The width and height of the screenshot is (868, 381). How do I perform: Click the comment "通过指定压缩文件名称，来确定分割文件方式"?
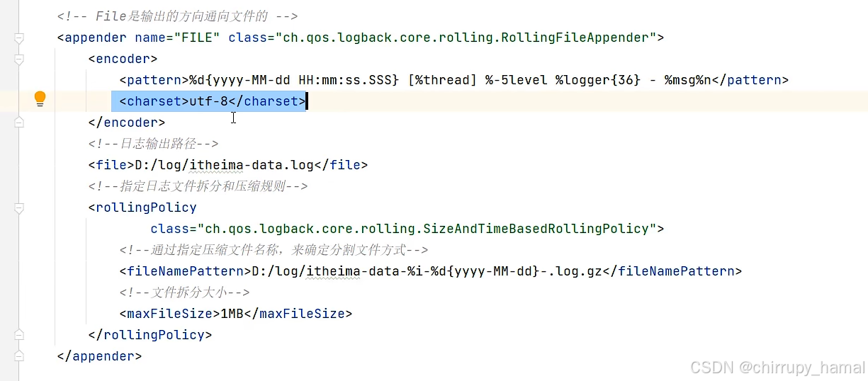point(274,250)
